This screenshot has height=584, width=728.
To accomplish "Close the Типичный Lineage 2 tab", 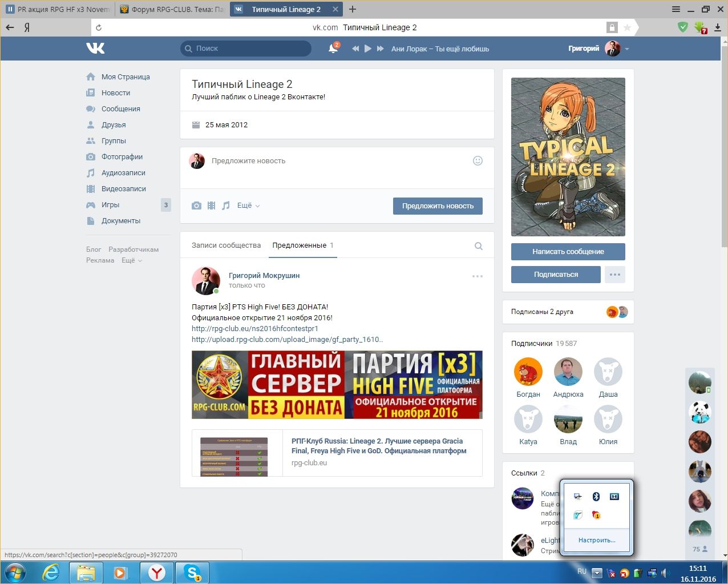I will [335, 10].
